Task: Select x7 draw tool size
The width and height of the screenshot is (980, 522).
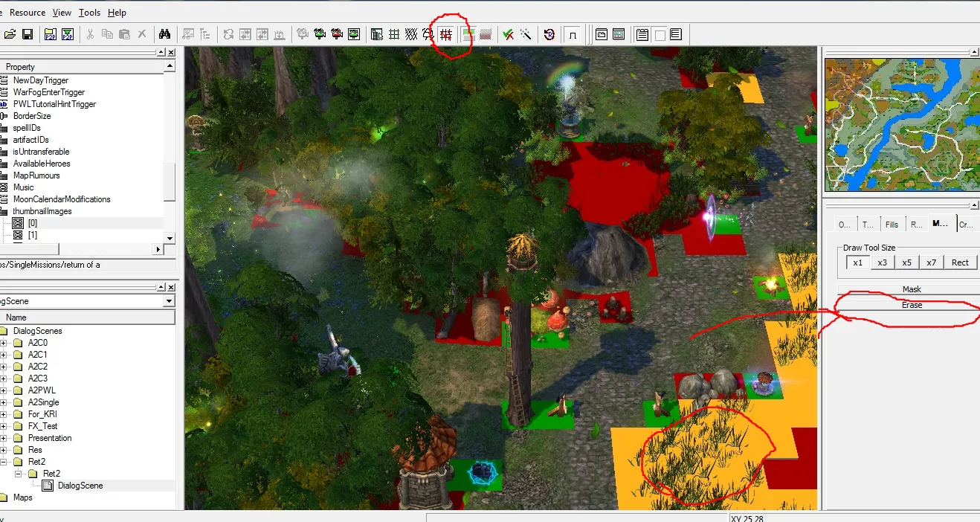Action: click(x=931, y=262)
